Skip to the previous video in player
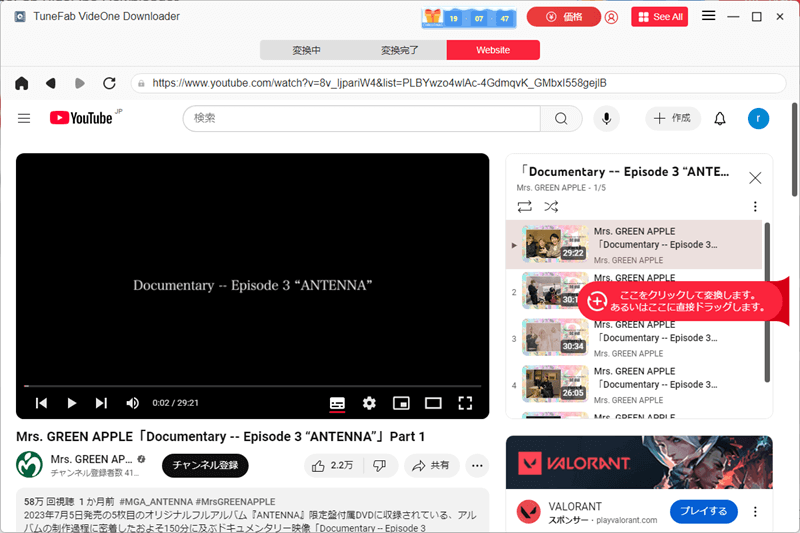800x533 pixels. click(41, 403)
